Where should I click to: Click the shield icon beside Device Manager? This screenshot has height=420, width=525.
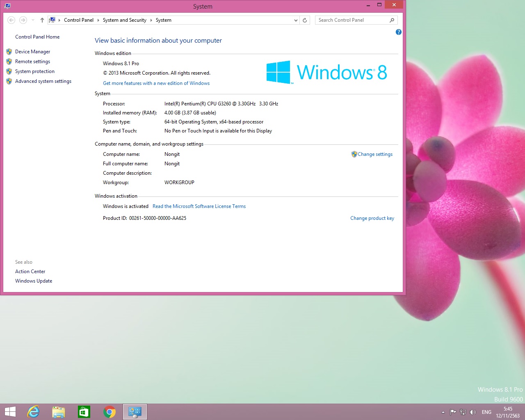pos(9,52)
